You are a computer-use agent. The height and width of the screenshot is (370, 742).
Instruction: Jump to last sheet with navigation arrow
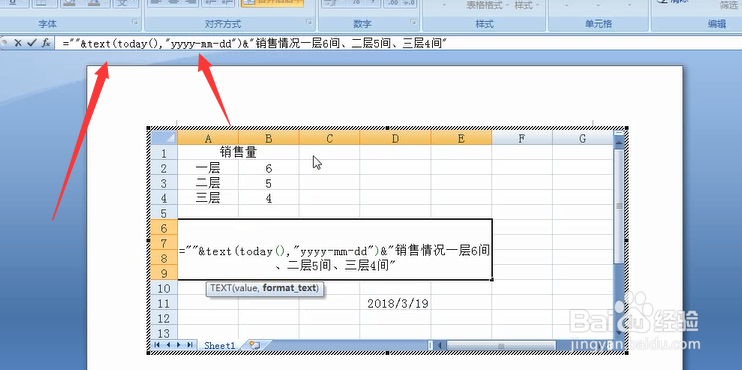tap(190, 345)
